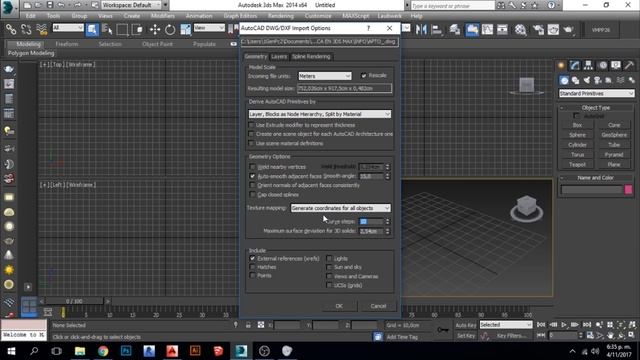Image resolution: width=640 pixels, height=360 pixels.
Task: Click the Box primitive button
Action: (x=577, y=125)
